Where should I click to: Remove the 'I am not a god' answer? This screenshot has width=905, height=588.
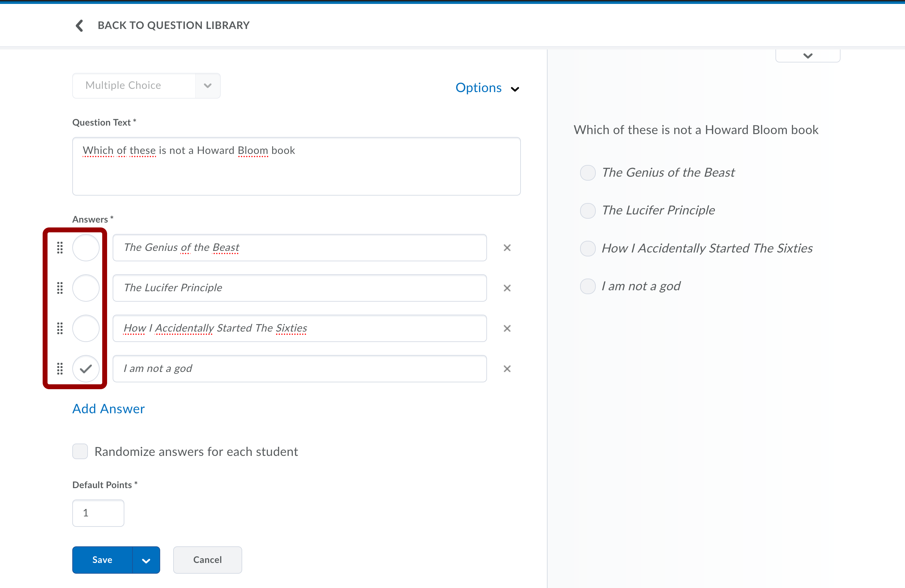tap(507, 369)
